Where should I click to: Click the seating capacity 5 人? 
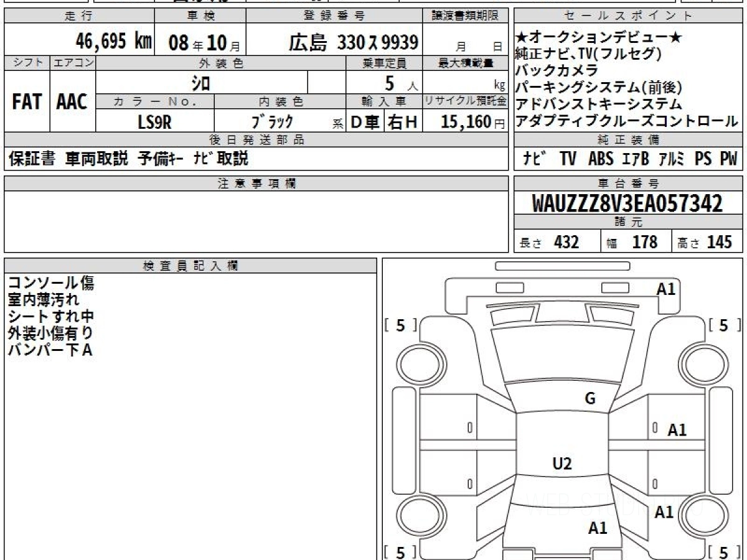pyautogui.click(x=401, y=82)
